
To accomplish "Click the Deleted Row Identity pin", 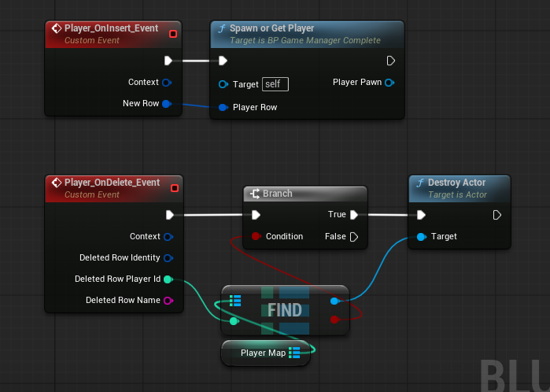I will (167, 257).
